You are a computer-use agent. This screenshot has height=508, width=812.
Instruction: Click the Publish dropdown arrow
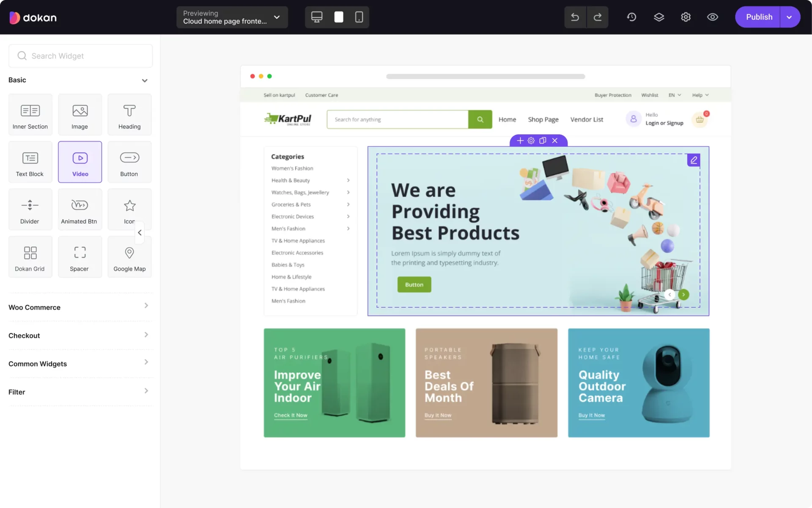click(790, 17)
